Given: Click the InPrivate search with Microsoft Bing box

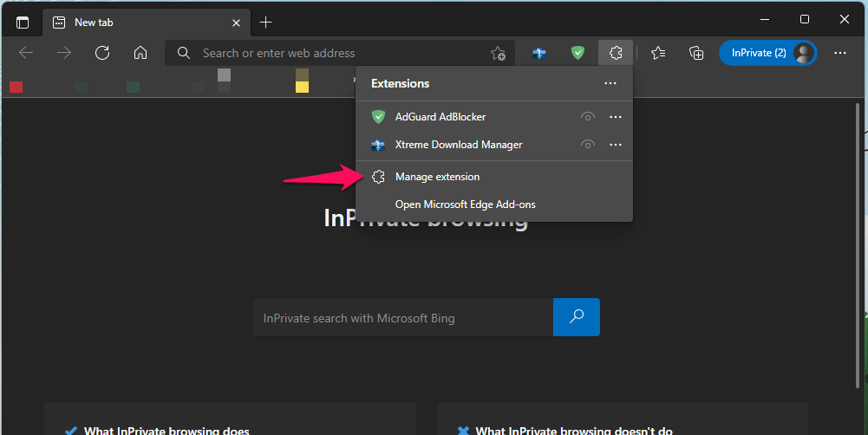Looking at the screenshot, I should click(x=403, y=317).
